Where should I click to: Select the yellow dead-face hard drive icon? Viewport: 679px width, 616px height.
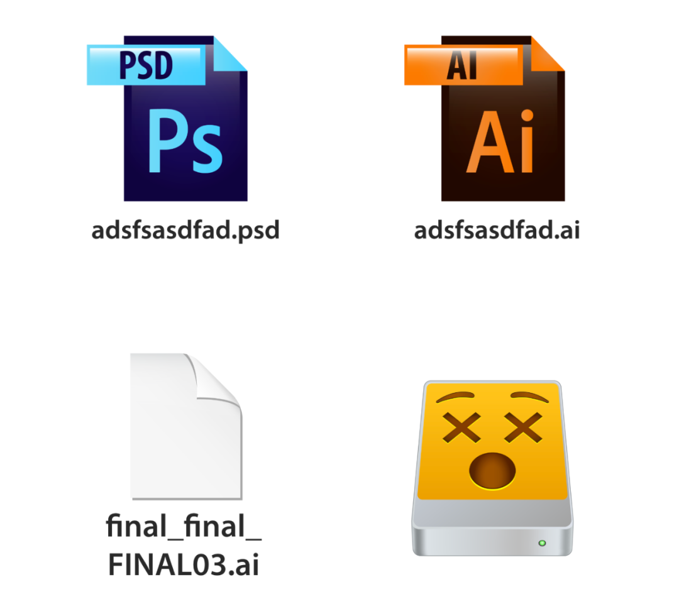(492, 468)
